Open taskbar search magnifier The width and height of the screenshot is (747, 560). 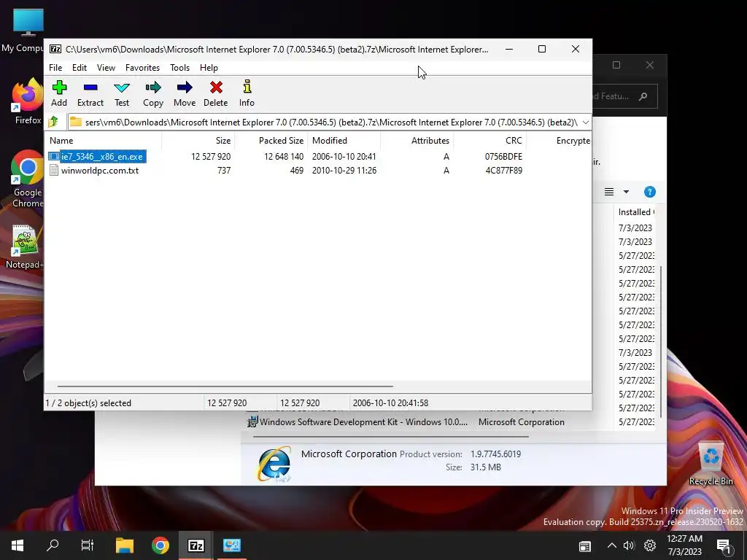click(53, 545)
